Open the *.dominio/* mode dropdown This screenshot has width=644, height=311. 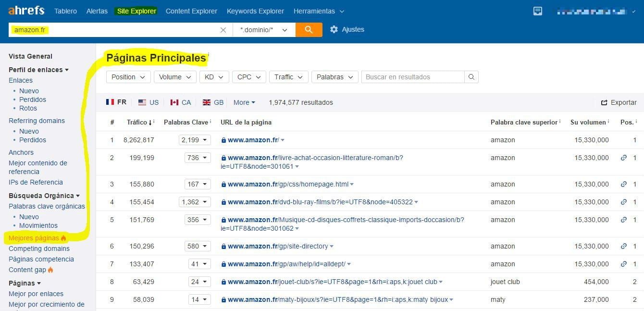pos(264,30)
